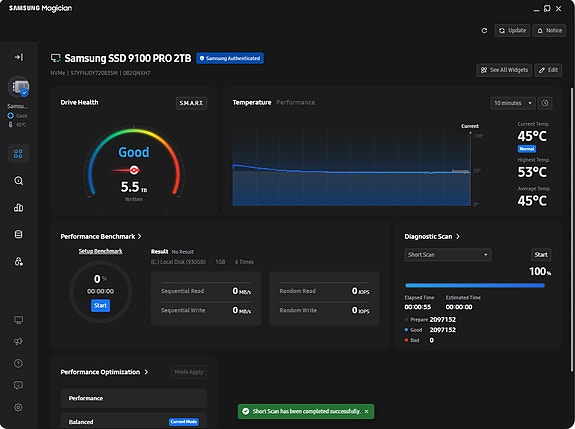Click the Mode Apply button
This screenshot has width=575, height=429.
click(x=189, y=372)
